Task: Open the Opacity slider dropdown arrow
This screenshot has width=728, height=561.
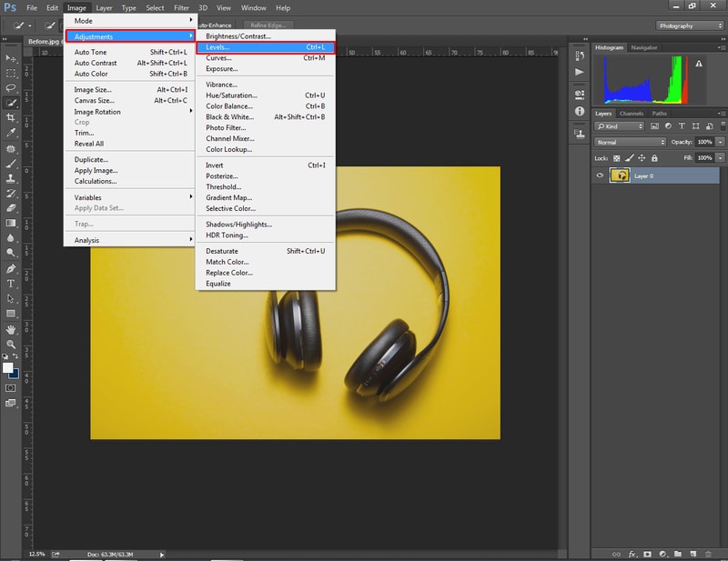Action: coord(720,142)
